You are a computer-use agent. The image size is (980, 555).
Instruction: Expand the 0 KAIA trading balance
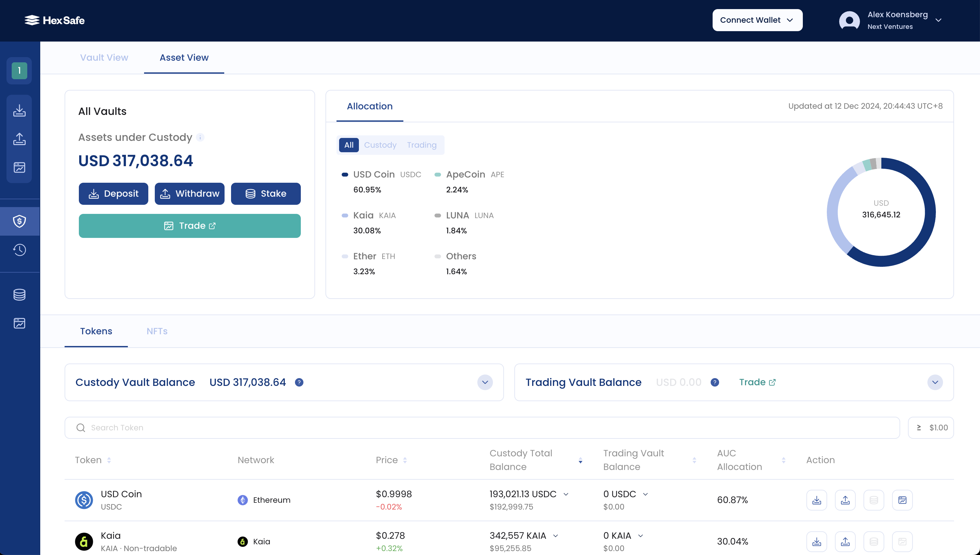click(x=641, y=536)
